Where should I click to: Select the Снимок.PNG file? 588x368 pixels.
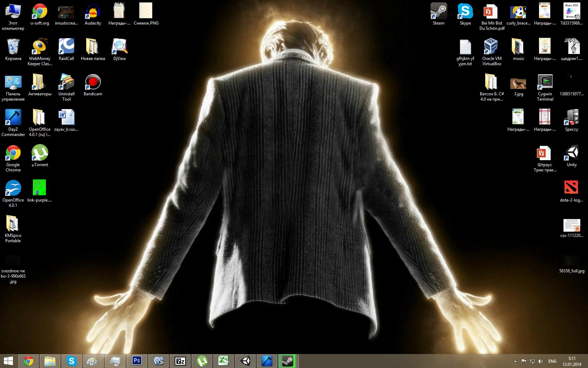click(x=146, y=14)
